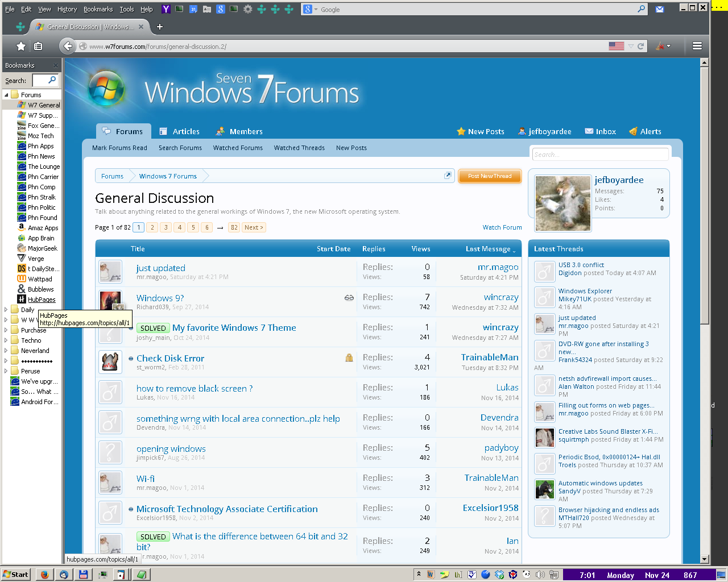Open the pinned teal cross tab
Screen dimensions: 728x582
point(20,27)
